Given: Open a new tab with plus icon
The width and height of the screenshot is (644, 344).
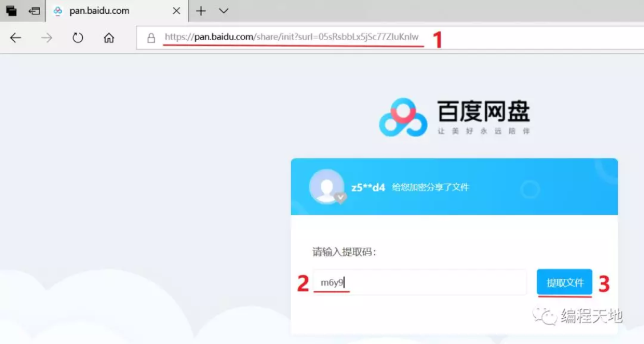Looking at the screenshot, I should click(x=201, y=11).
